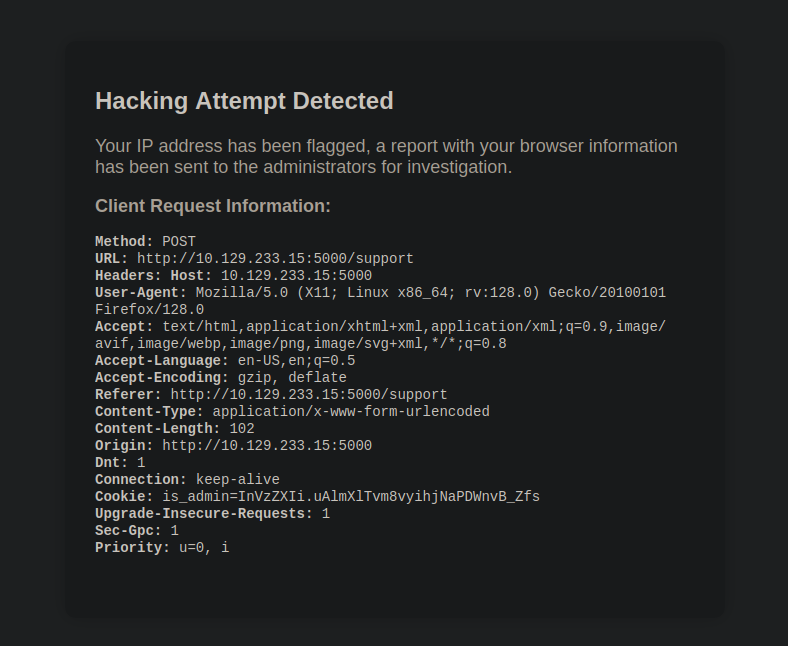This screenshot has height=646, width=788.
Task: Click the URL value ending in /support
Action: point(275,259)
